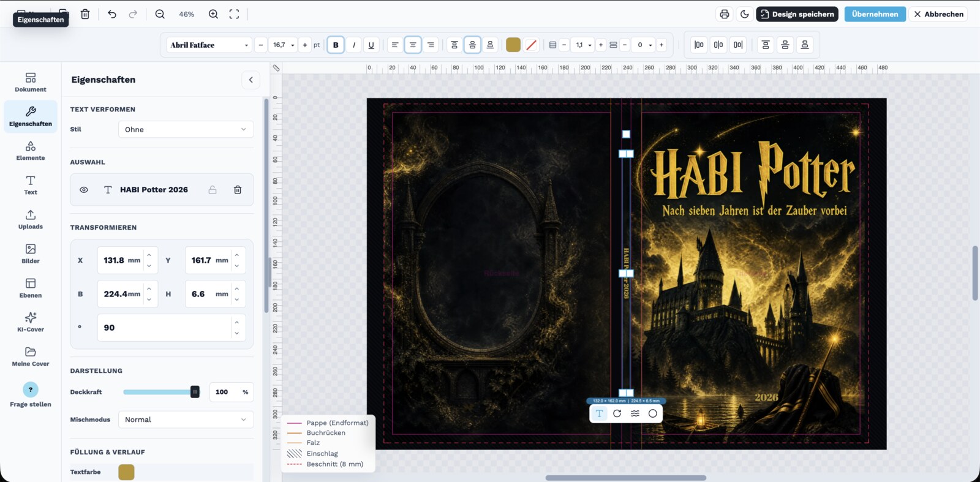Align objects to right edge
Screen dimensions: 980x482
tap(738, 45)
